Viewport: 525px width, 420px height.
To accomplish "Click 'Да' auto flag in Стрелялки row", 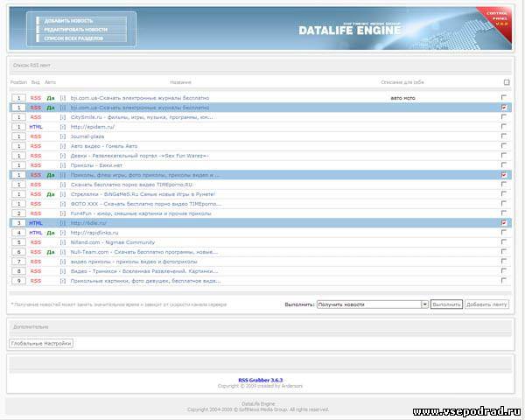I will [x=51, y=194].
